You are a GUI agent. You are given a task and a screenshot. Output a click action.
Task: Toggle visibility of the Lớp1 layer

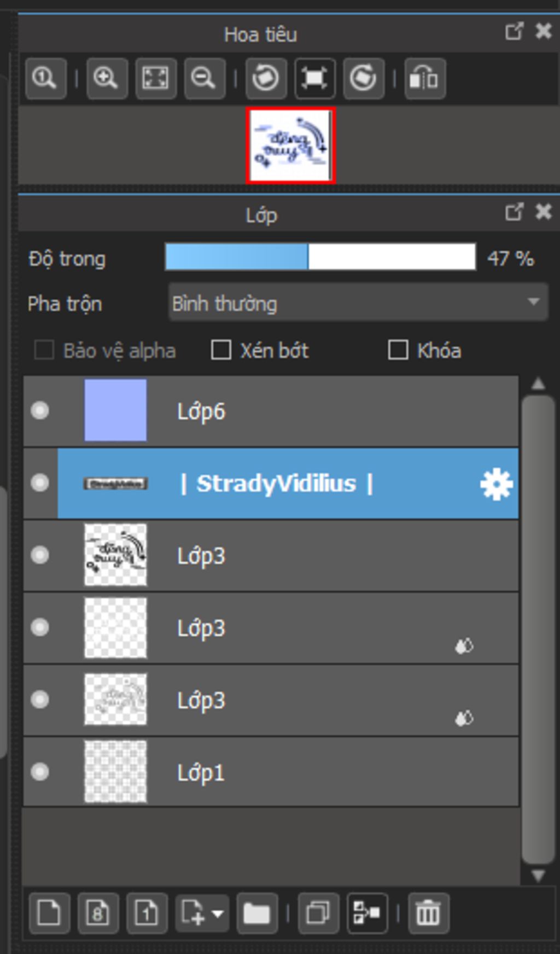pos(40,772)
